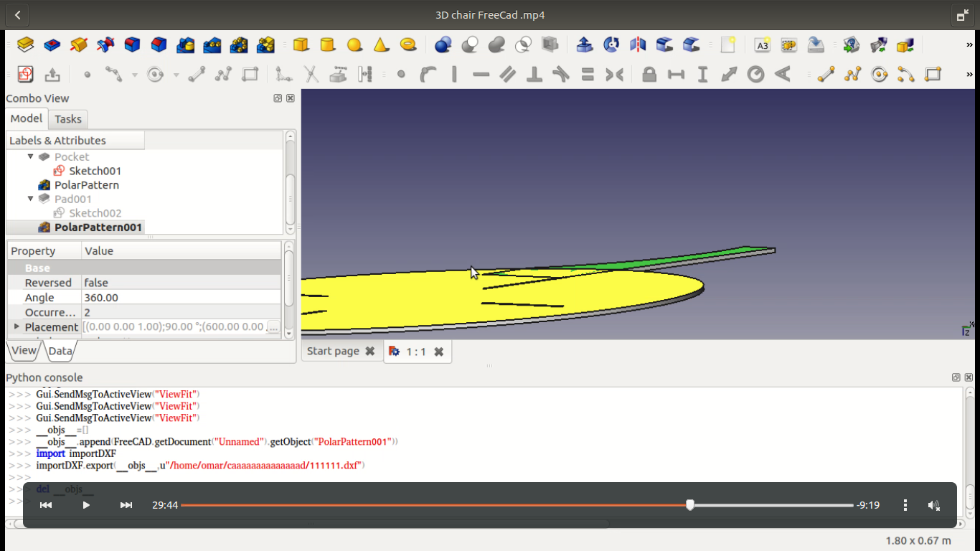
Task: Create a Cylinder primitive
Action: 328,45
